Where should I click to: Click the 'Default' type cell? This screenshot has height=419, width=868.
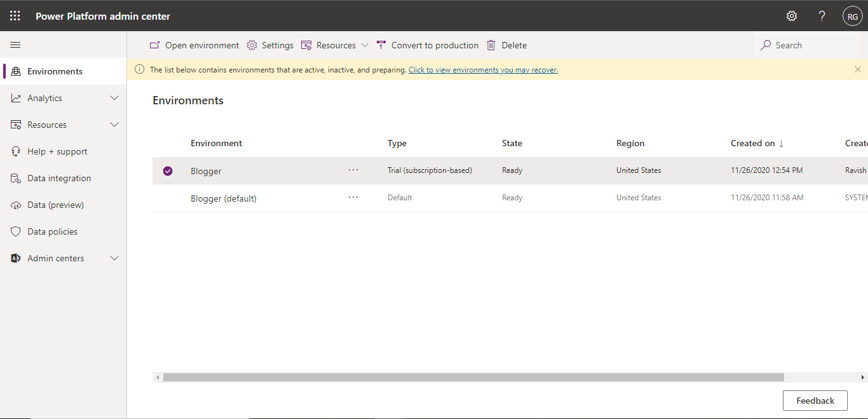pos(400,198)
